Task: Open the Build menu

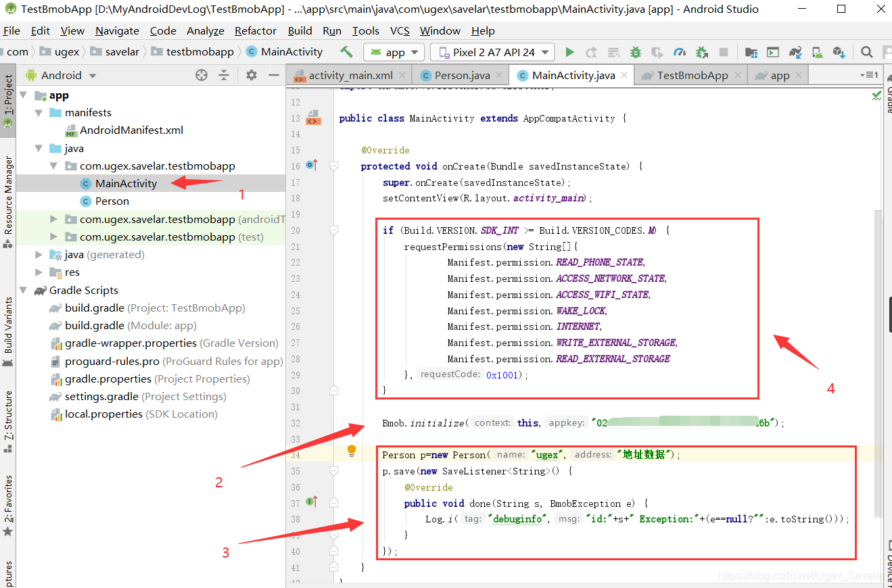Action: click(x=300, y=31)
